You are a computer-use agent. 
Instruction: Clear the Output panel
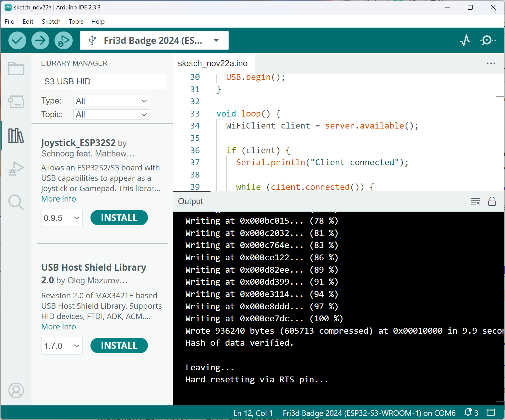475,201
